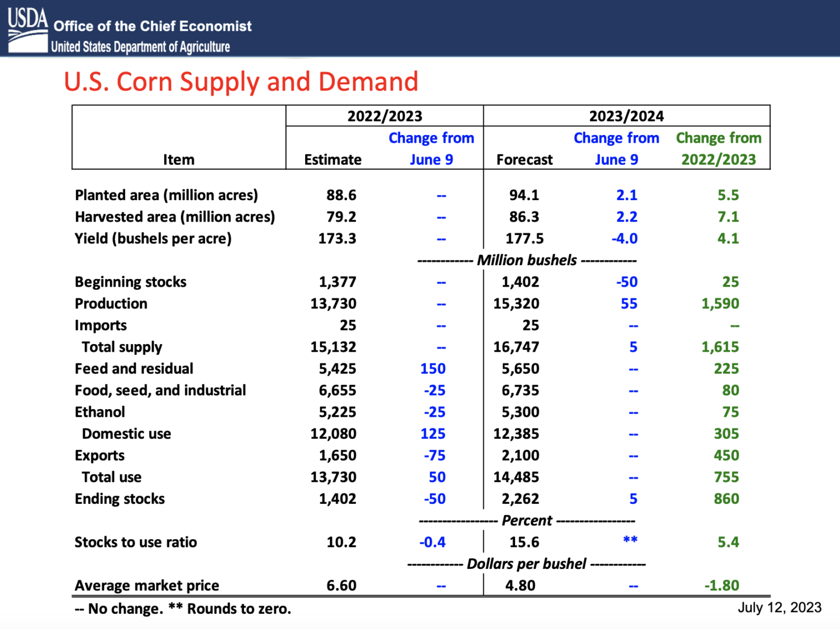Click the Million bushels section divider
The width and height of the screenshot is (840, 629).
(x=527, y=260)
